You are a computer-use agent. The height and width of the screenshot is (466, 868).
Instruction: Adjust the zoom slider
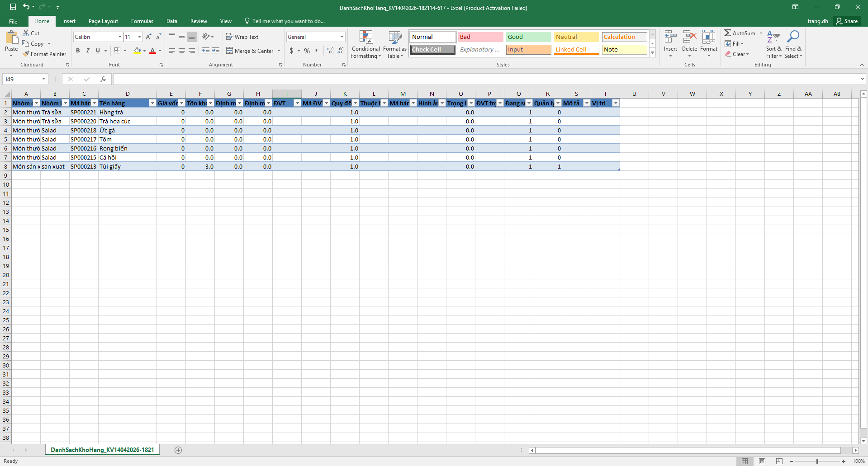(817, 461)
